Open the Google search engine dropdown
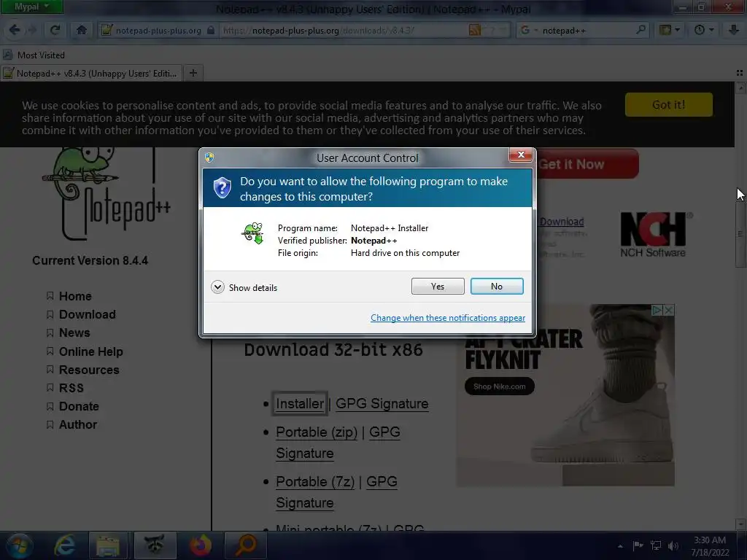Screen dimensions: 747x560 coord(529,30)
